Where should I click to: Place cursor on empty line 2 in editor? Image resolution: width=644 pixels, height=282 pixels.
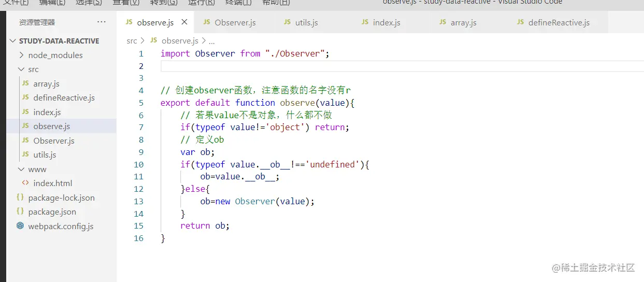click(402, 66)
